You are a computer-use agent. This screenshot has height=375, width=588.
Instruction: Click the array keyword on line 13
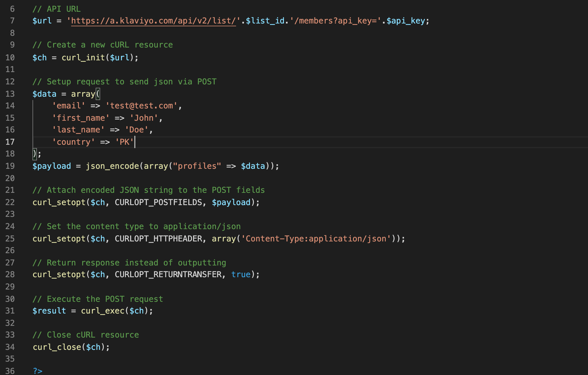click(83, 94)
